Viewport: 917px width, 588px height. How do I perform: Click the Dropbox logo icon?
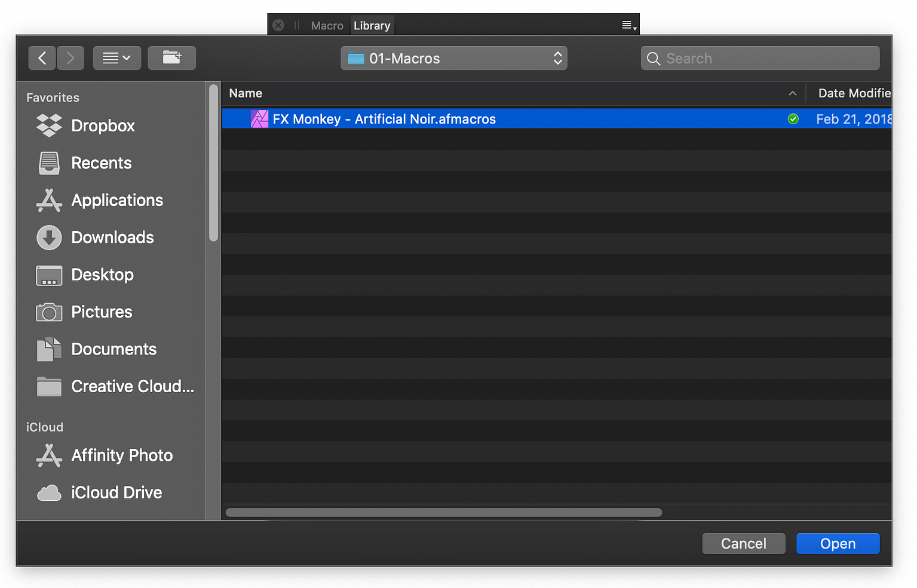pos(49,125)
